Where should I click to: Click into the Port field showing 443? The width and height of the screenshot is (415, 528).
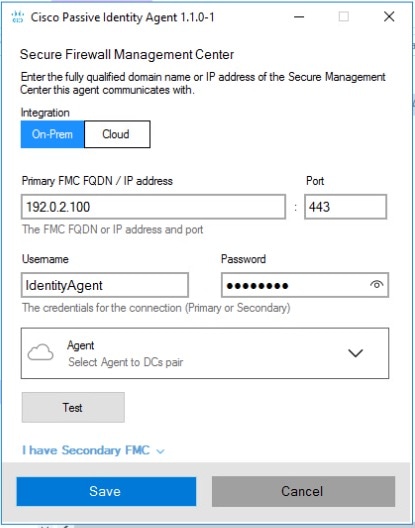345,207
